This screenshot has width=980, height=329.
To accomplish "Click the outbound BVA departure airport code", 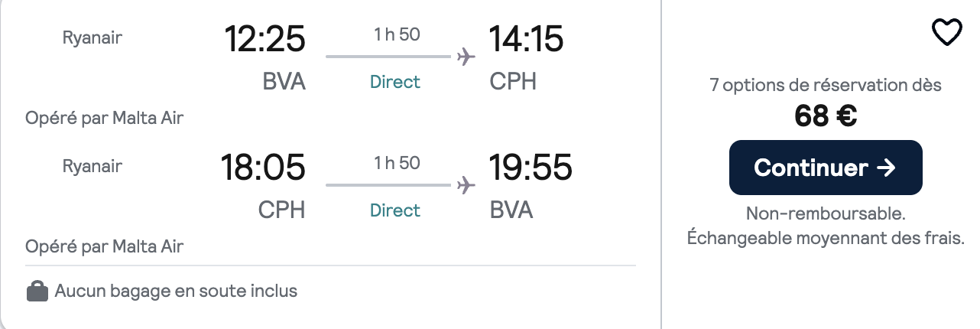I will [x=284, y=82].
